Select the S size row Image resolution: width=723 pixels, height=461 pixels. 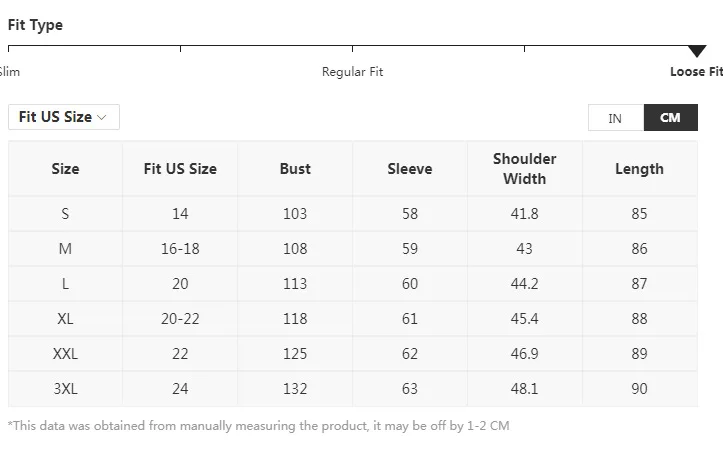65,214
